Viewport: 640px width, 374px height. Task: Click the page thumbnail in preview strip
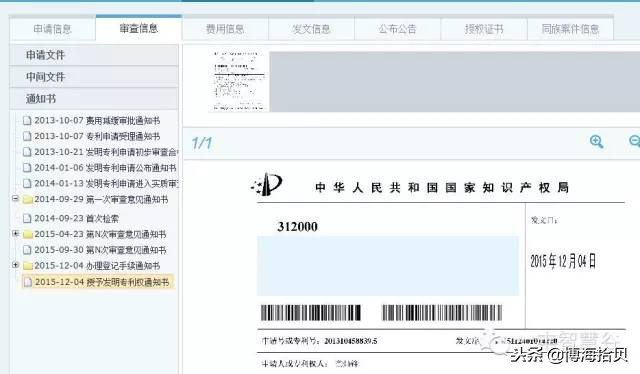point(239,81)
